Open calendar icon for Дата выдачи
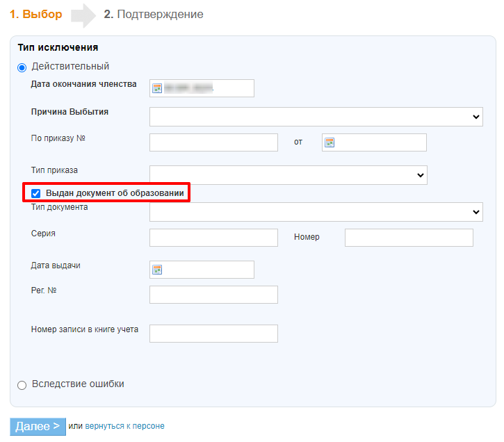The width and height of the screenshot is (504, 442). (x=157, y=270)
